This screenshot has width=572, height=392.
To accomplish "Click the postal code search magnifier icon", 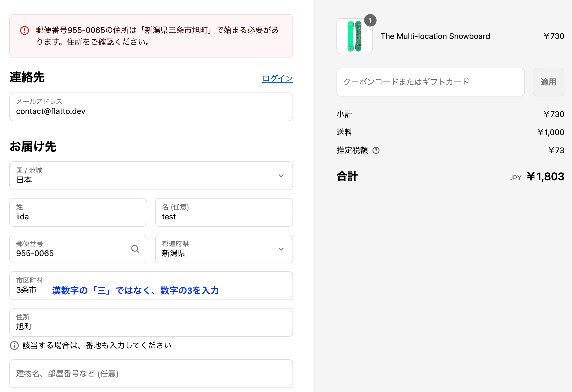I will click(135, 249).
